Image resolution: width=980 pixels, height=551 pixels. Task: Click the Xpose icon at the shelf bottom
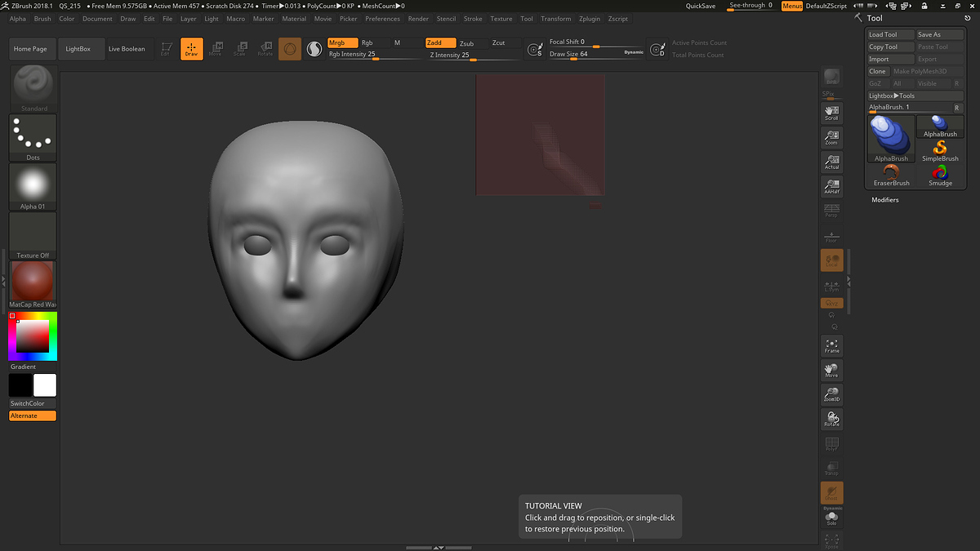tap(831, 540)
